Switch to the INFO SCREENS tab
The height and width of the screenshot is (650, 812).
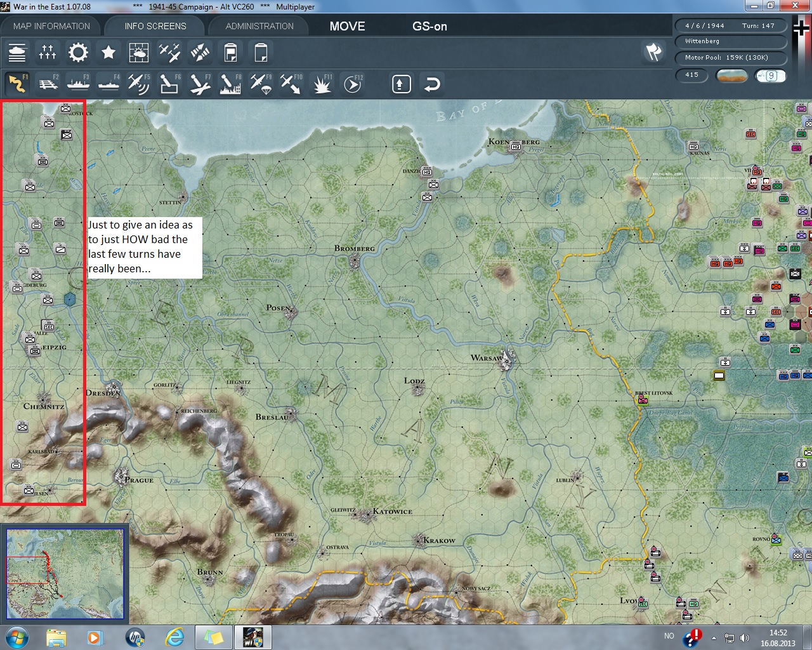[155, 26]
